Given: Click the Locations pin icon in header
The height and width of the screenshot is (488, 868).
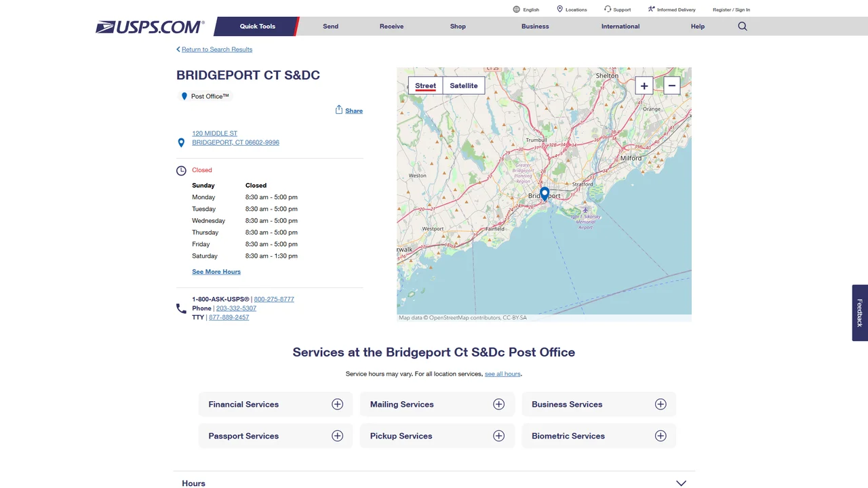Looking at the screenshot, I should click(x=559, y=9).
